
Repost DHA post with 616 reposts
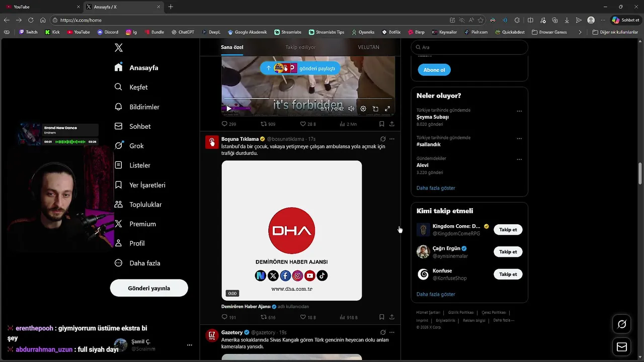(268, 317)
